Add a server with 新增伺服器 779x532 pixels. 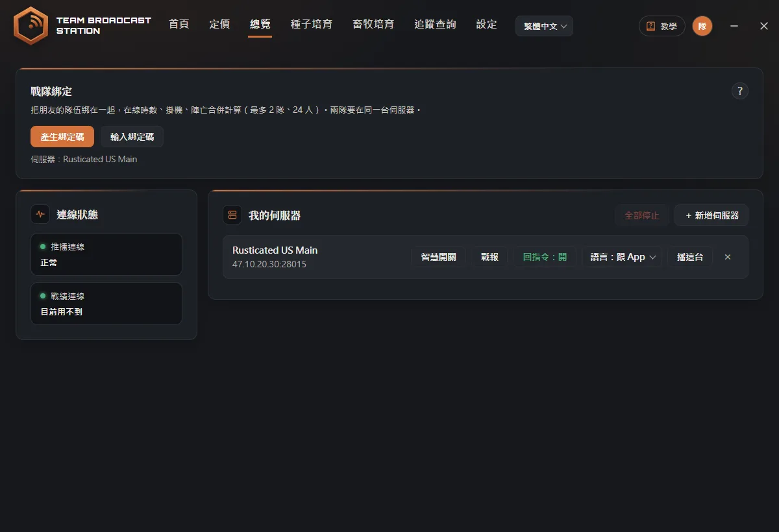coord(712,215)
